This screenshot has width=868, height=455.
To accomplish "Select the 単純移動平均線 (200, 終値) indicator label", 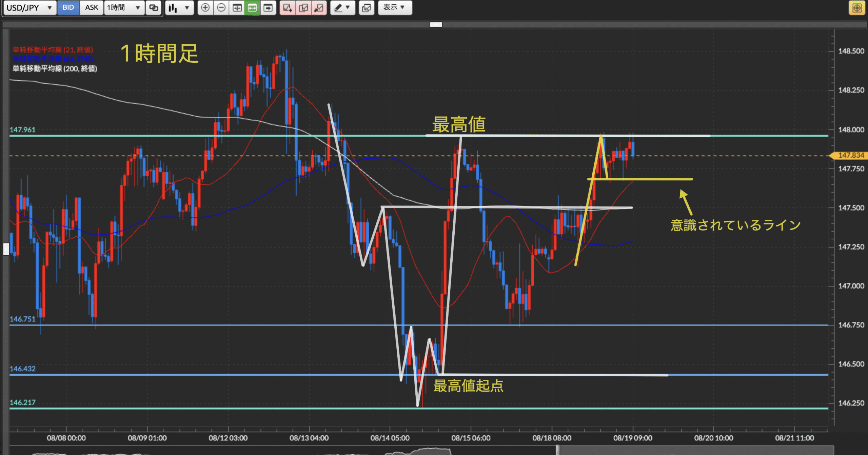I will (55, 69).
